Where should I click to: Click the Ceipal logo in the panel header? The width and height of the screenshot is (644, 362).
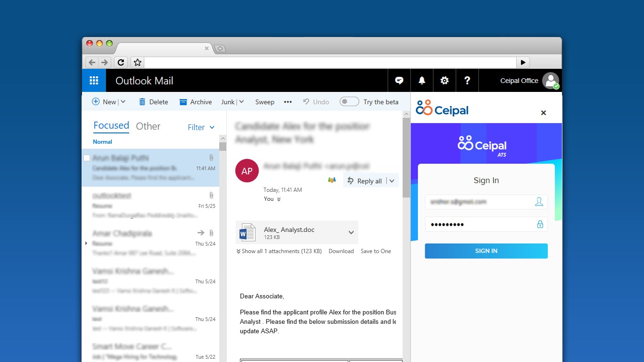click(x=442, y=108)
